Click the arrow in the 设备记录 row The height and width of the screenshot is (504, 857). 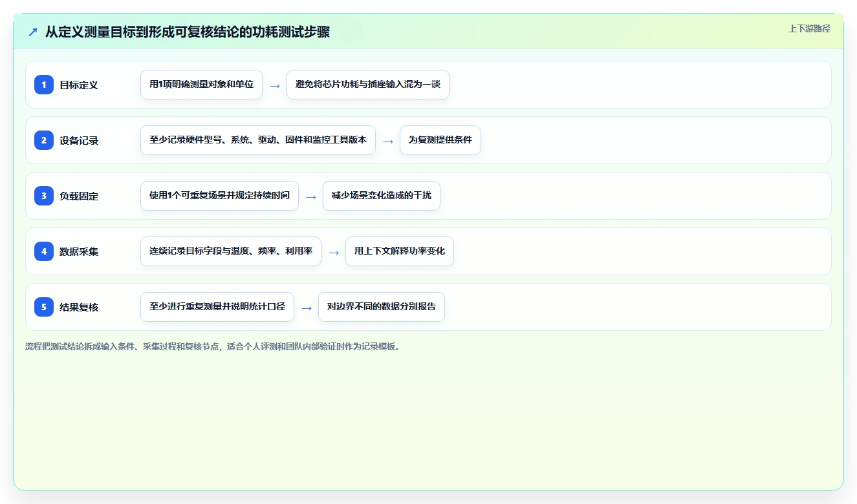[388, 141]
